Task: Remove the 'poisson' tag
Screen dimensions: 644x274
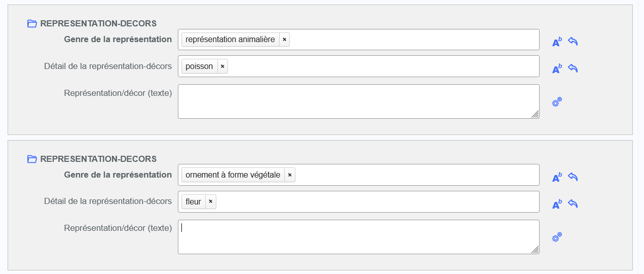Action: tap(222, 66)
